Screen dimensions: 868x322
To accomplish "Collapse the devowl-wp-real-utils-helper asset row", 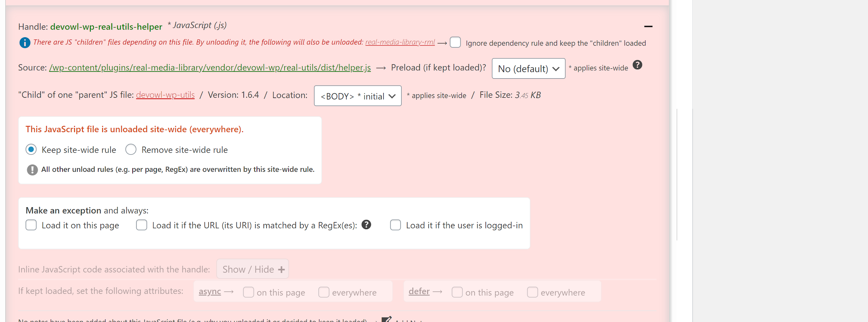I will pos(648,26).
